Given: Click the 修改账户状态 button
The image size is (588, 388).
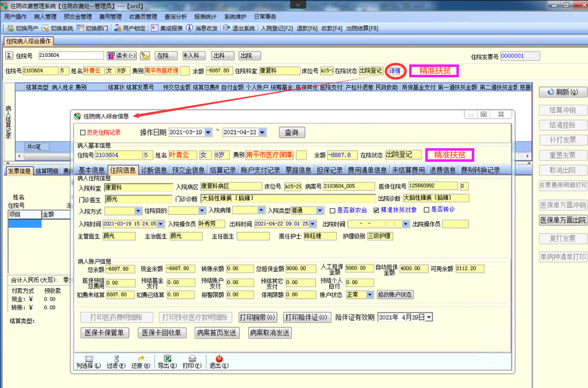Looking at the screenshot, I should point(395,295).
